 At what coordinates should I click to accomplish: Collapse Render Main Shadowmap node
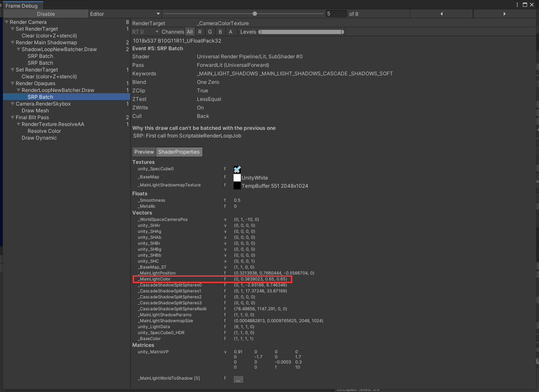coord(12,43)
